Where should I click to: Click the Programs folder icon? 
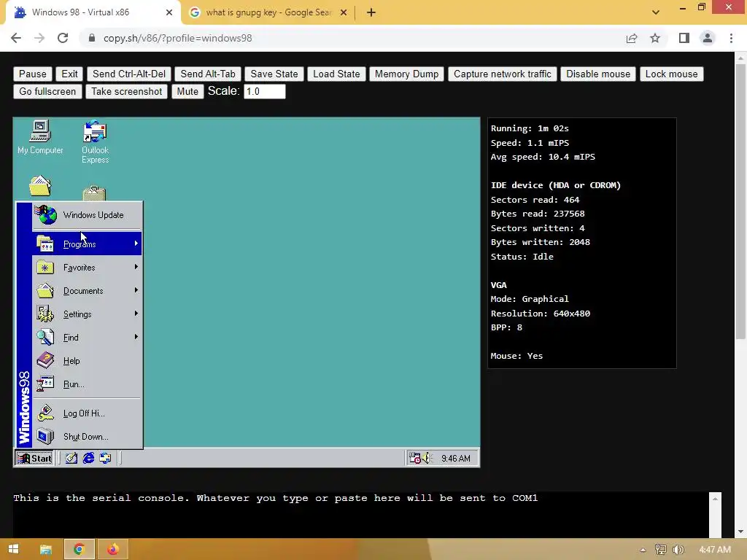(45, 244)
